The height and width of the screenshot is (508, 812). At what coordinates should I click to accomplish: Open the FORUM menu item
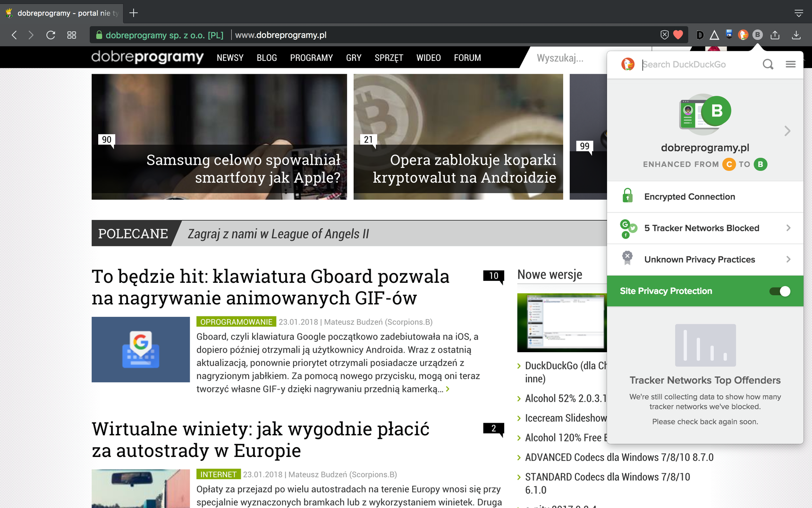point(467,58)
